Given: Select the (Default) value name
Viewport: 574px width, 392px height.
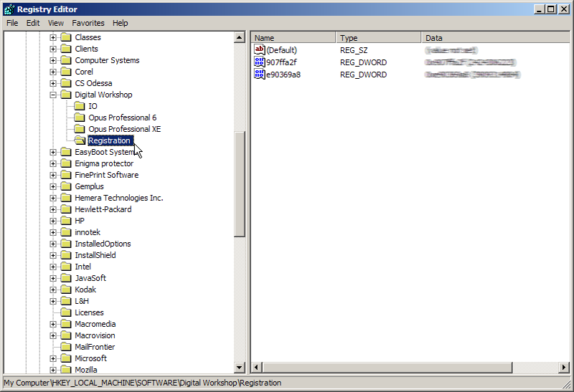Looking at the screenshot, I should (x=281, y=50).
